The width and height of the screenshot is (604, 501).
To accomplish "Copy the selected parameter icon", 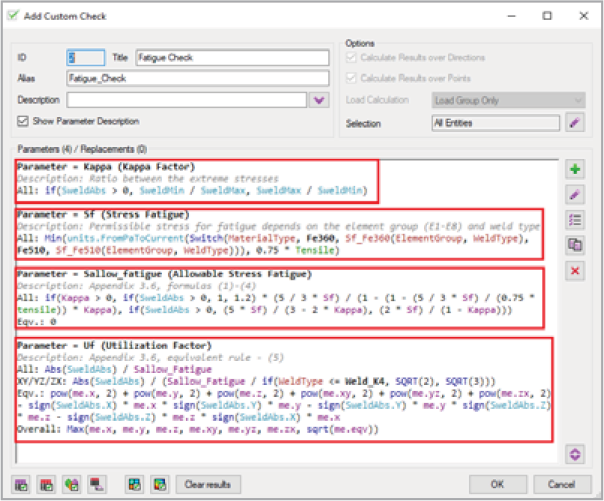I will coord(575,245).
